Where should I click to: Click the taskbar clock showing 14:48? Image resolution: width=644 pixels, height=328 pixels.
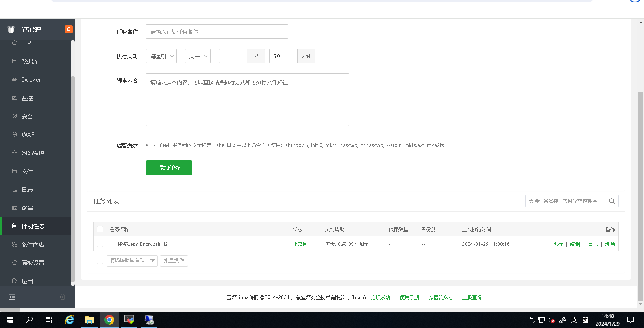click(607, 320)
